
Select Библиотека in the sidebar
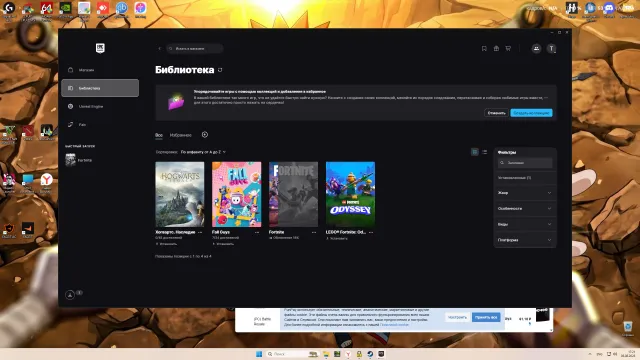coord(100,88)
